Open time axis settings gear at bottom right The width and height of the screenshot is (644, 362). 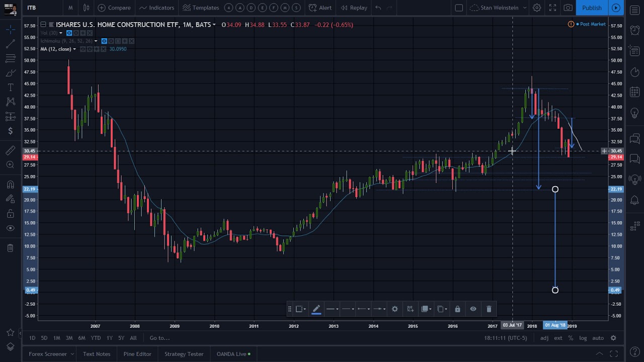[x=613, y=338]
